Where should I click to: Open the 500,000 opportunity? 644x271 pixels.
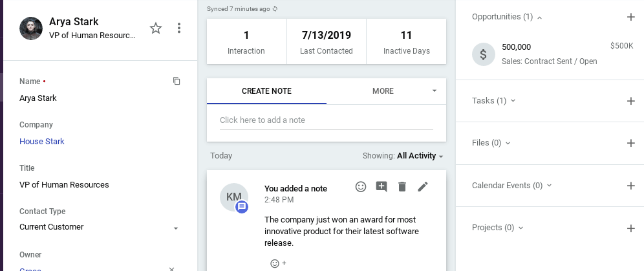click(516, 47)
